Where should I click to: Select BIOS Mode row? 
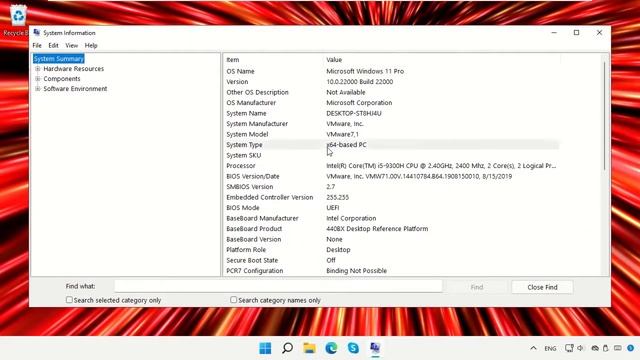392,208
